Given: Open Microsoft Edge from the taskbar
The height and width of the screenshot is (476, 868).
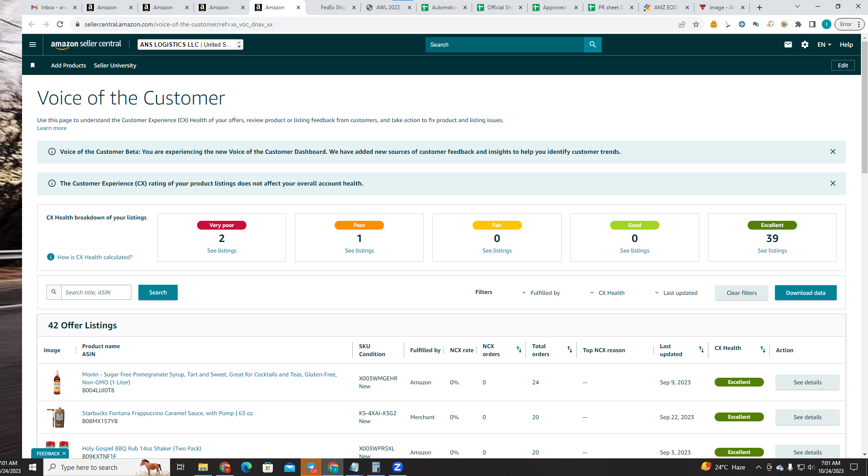Looking at the screenshot, I should point(246,467).
